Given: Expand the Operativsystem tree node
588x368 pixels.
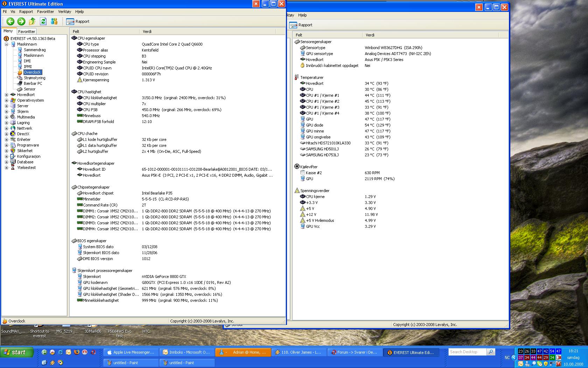Looking at the screenshot, I should [x=6, y=100].
